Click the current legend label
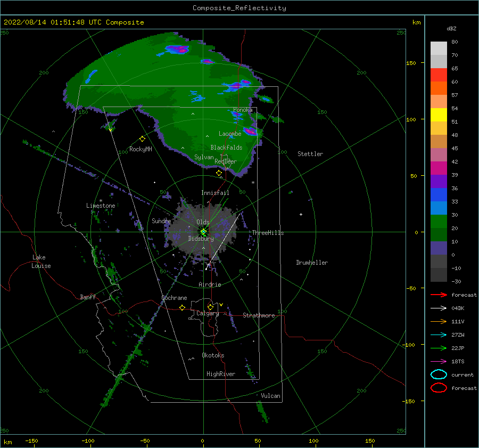 (x=463, y=375)
